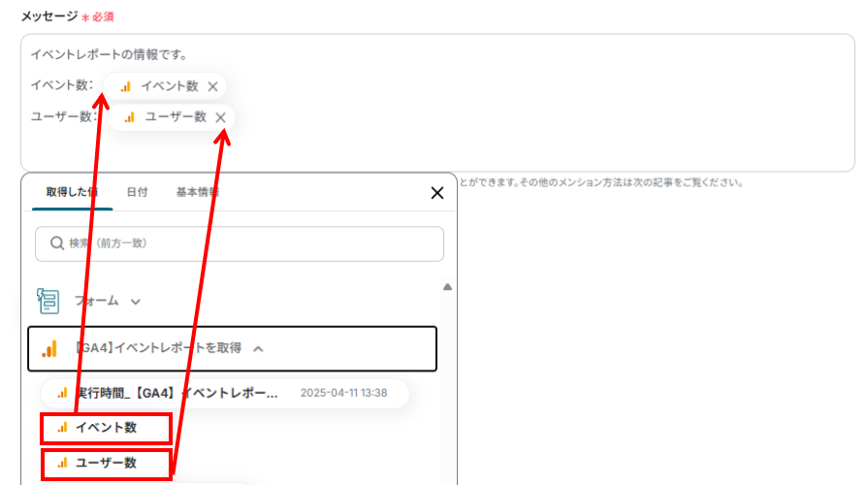Select イベント数 from the retrieved values list
868x486 pixels.
pyautogui.click(x=106, y=428)
